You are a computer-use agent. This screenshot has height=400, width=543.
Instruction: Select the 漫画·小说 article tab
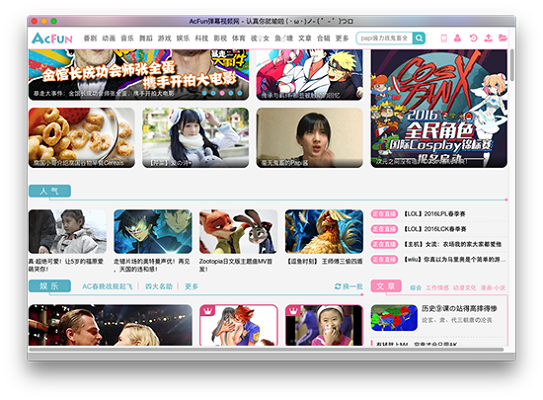[x=493, y=288]
